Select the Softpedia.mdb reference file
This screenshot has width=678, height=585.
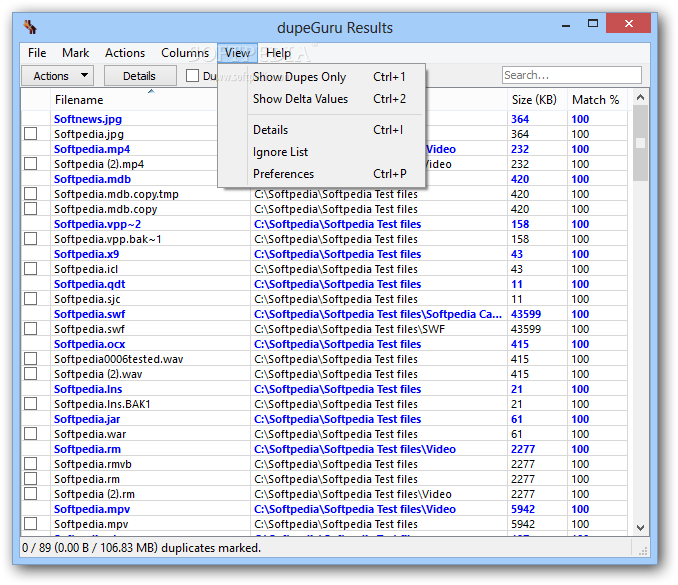click(93, 179)
